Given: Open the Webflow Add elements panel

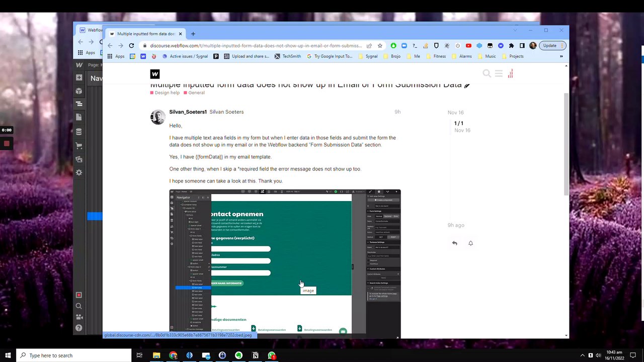Looking at the screenshot, I should (x=79, y=78).
